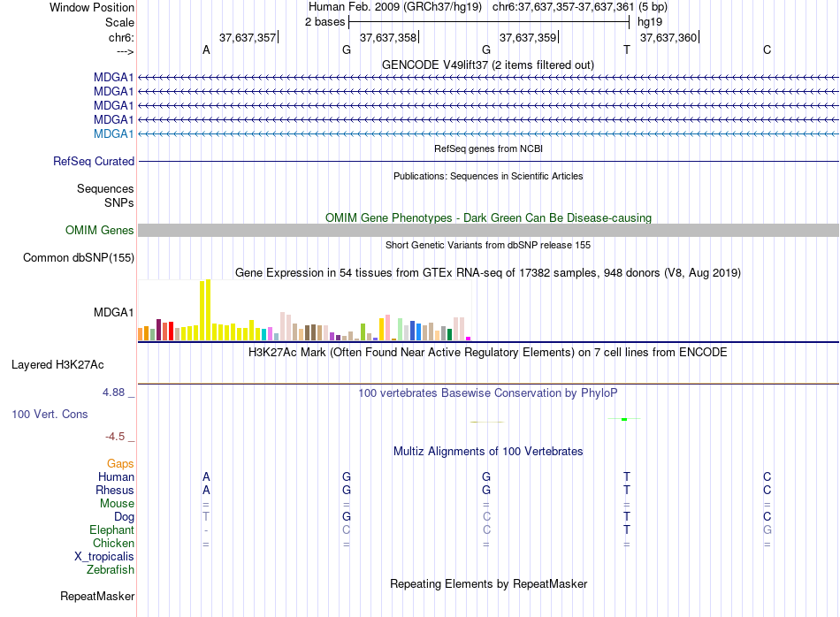Screen dimensions: 840x617
Task: Click the GENCODE V49lift37 track title
Action: [x=488, y=65]
